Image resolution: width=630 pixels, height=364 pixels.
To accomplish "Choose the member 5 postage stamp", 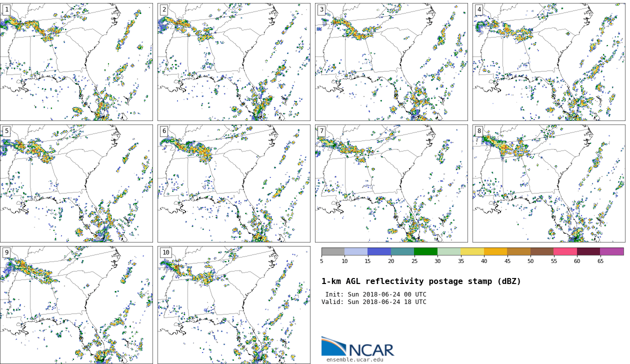I will [76, 183].
